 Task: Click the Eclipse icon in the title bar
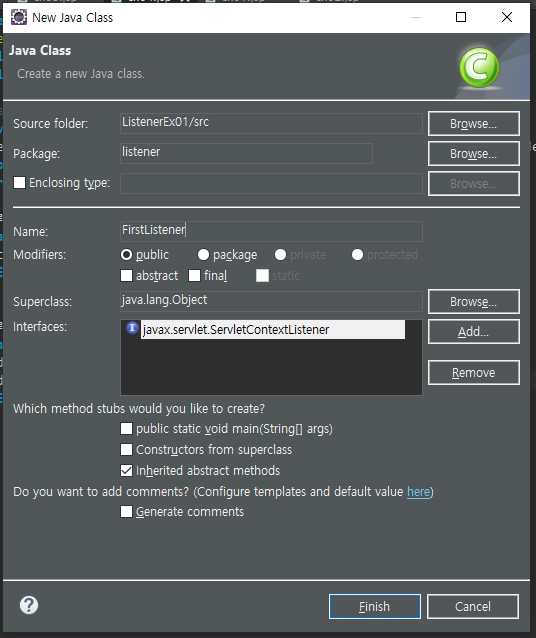pos(19,17)
